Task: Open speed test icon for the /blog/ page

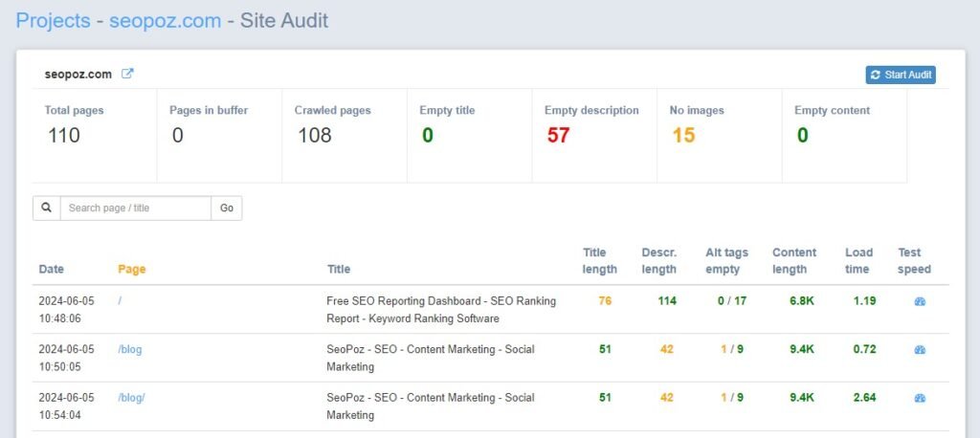Action: (920, 398)
